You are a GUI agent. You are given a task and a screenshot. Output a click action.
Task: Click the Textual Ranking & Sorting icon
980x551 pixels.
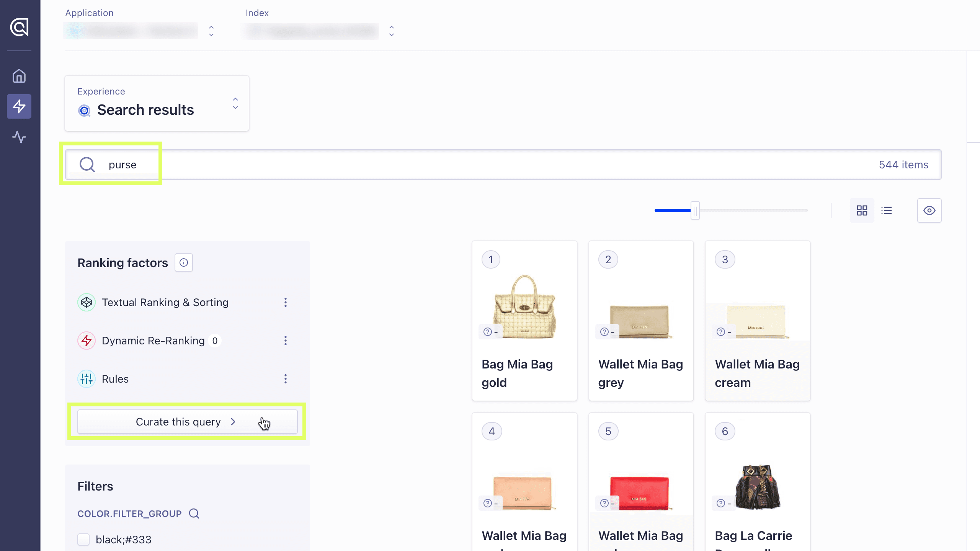point(87,302)
